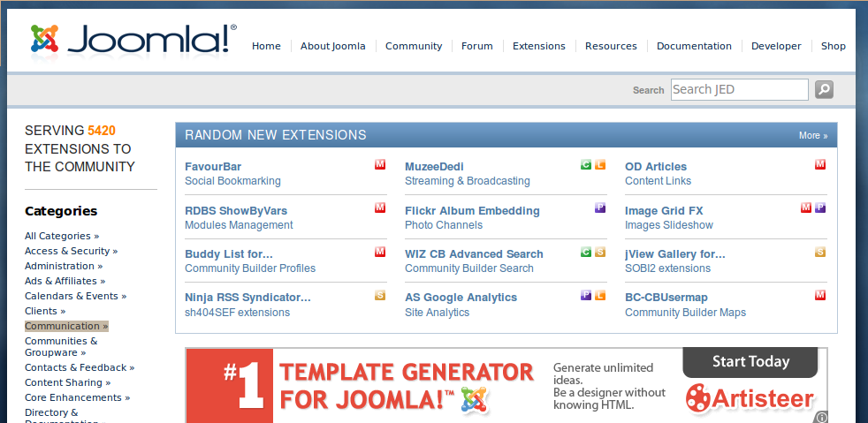868x423 pixels.
Task: Click the M badge beside Buddy List for...
Action: pos(380,253)
